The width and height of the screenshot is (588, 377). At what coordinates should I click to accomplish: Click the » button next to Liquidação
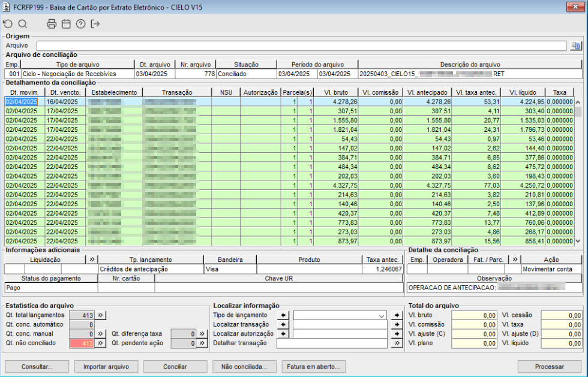pyautogui.click(x=92, y=260)
